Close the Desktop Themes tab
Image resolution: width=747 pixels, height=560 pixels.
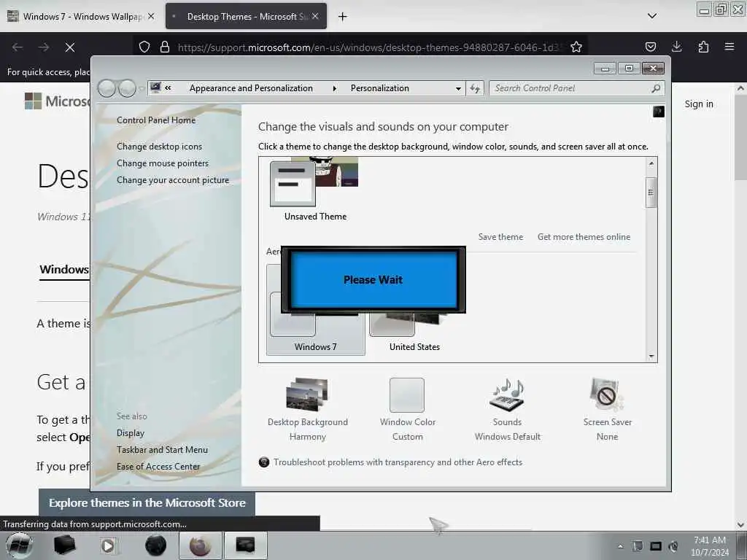(315, 16)
